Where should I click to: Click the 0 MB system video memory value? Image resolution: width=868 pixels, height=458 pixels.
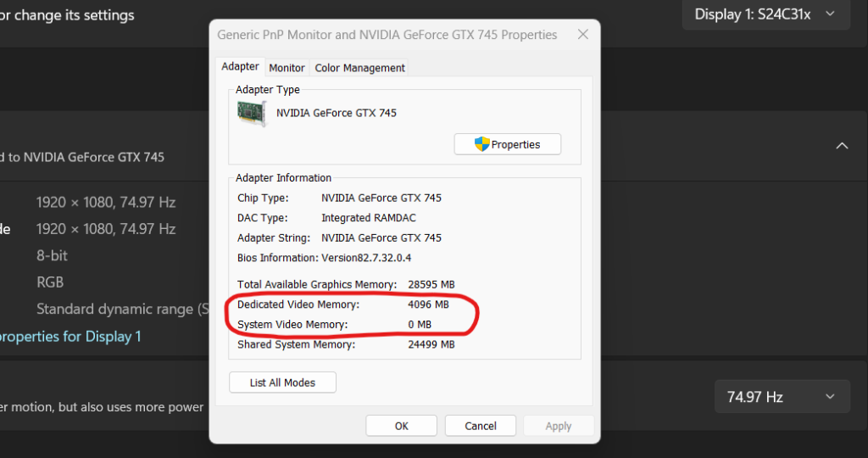coord(420,324)
